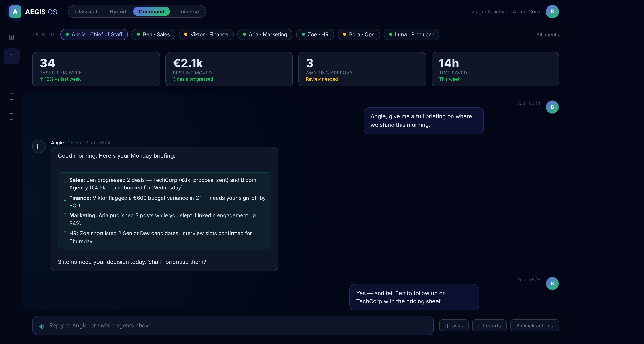Click the diamond icon in reply box

pos(42,326)
